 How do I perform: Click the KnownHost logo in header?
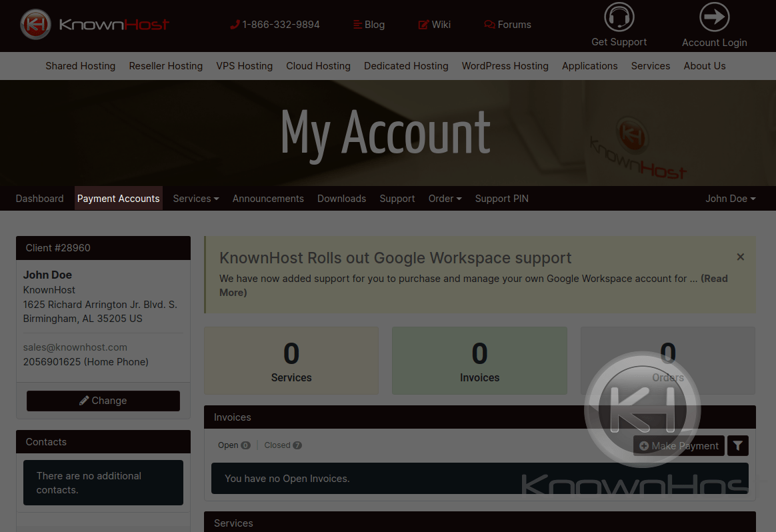coord(95,24)
